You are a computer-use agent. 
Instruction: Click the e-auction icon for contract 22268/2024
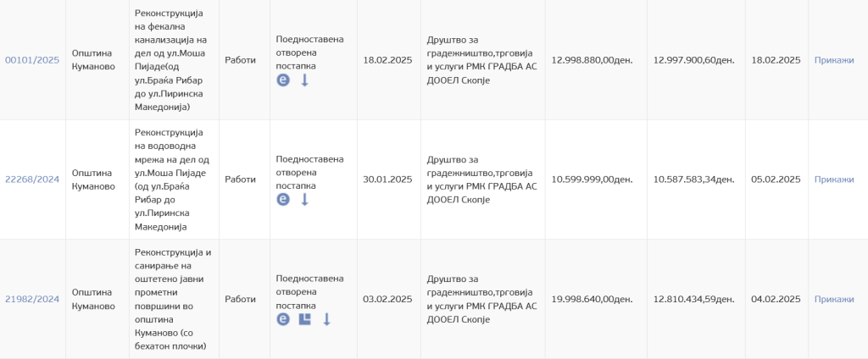283,199
